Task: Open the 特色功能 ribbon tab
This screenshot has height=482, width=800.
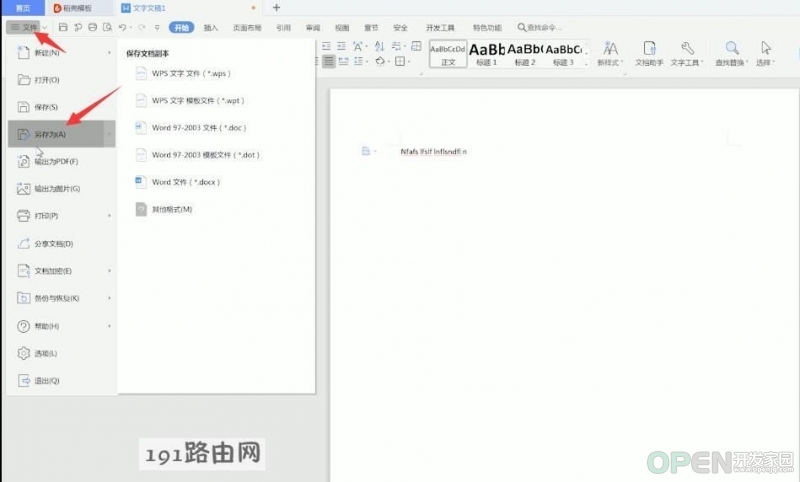Action: pos(487,28)
